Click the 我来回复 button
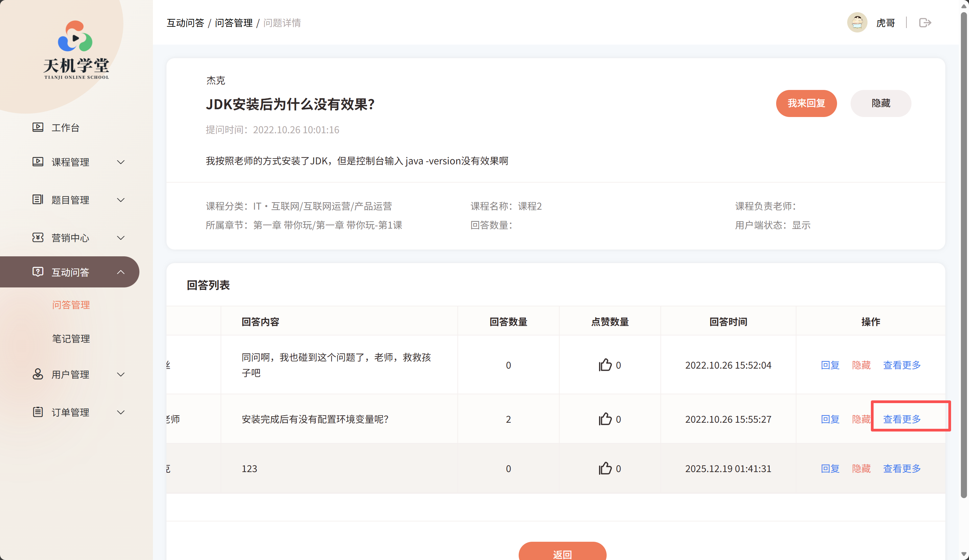The width and height of the screenshot is (969, 560). point(806,103)
